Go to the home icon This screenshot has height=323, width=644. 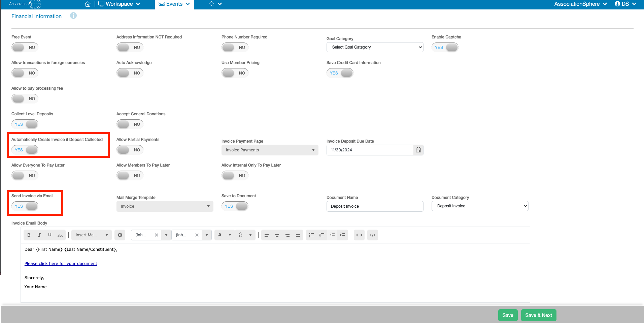(x=88, y=4)
